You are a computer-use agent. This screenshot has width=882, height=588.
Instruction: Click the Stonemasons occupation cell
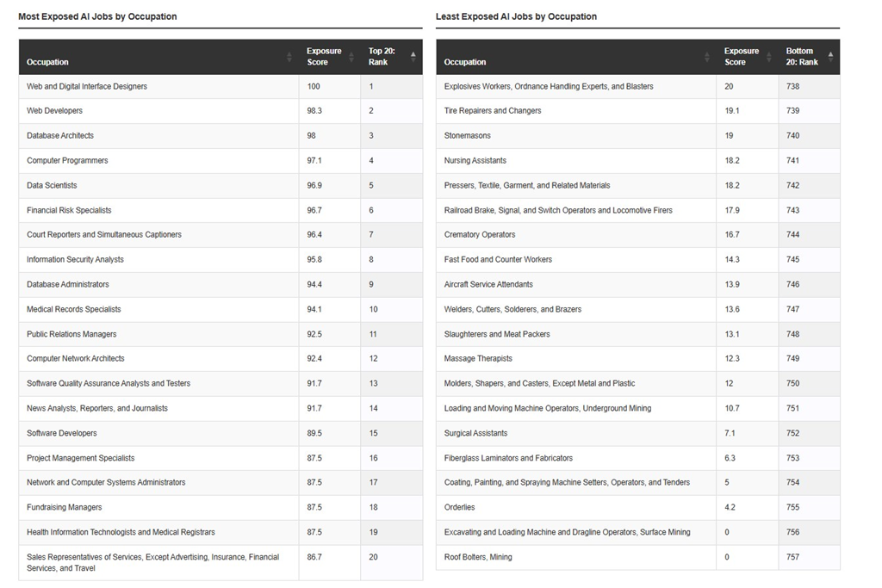coord(468,136)
